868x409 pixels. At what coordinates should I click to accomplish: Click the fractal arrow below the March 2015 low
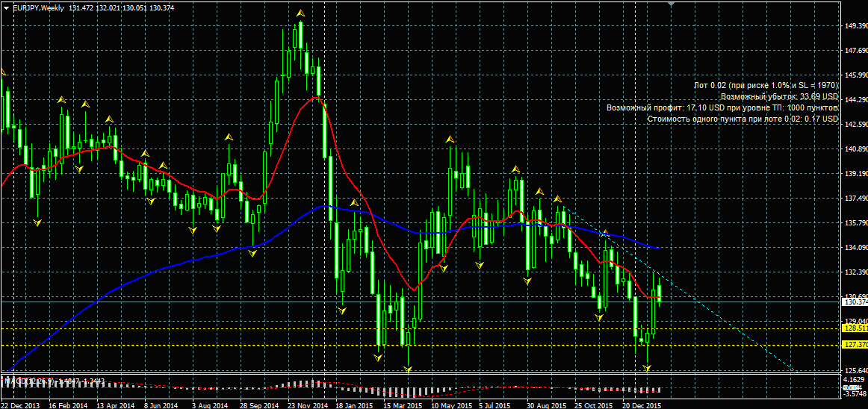click(409, 368)
